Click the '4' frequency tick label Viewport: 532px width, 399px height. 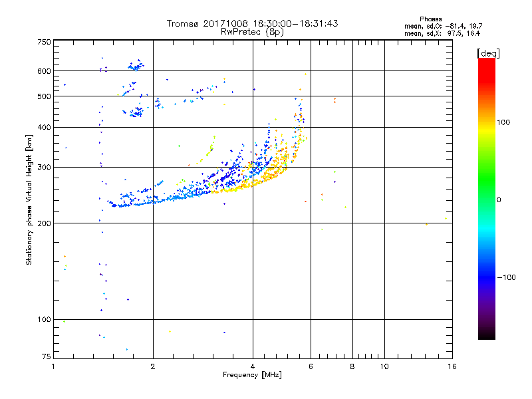(253, 366)
